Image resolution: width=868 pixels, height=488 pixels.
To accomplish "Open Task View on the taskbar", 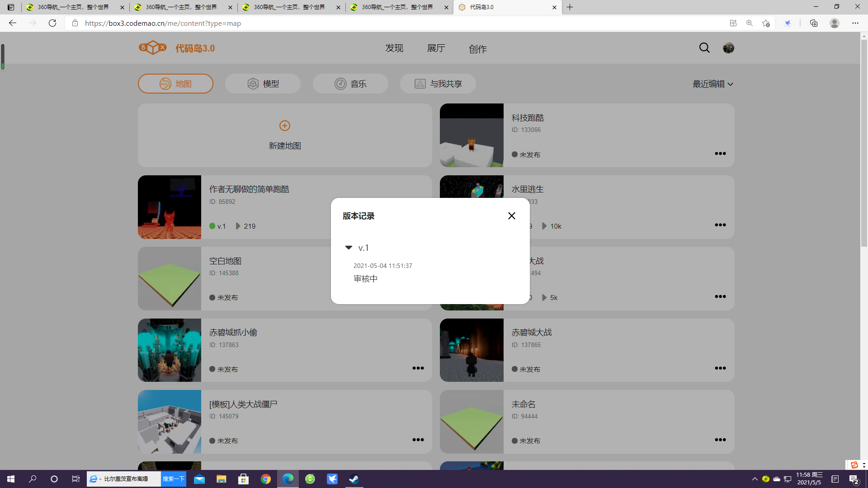I will 76,479.
